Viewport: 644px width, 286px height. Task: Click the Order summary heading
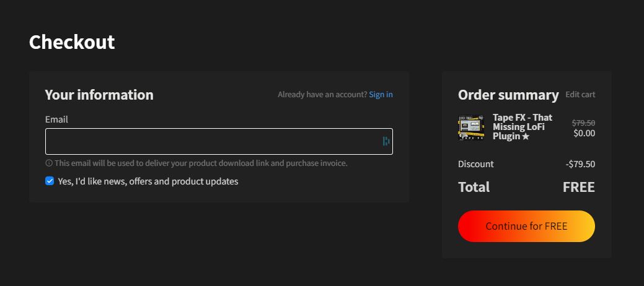tap(508, 95)
